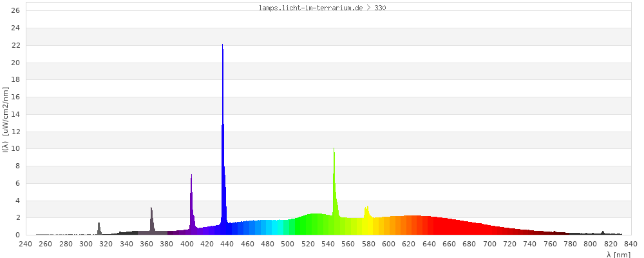The image size is (644, 258).
Task: Click the y-axis tick label 26
Action: [15, 11]
